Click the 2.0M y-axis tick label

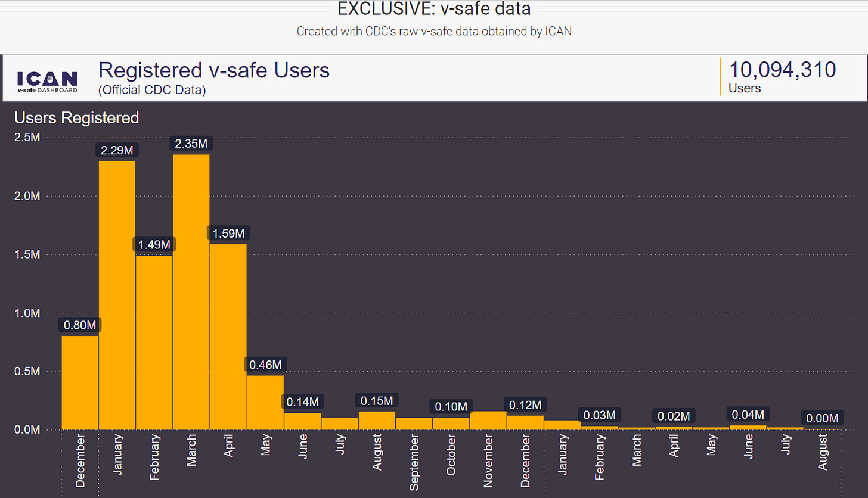[x=27, y=196]
